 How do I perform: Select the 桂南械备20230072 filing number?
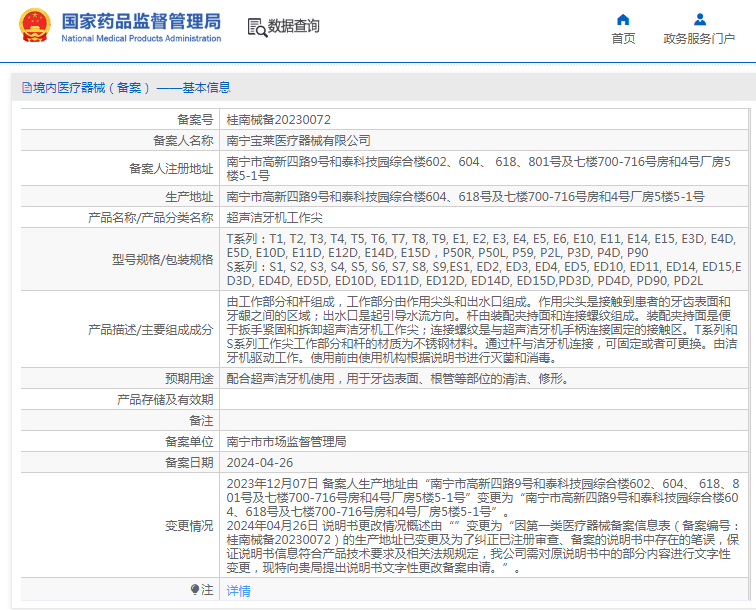coord(279,120)
